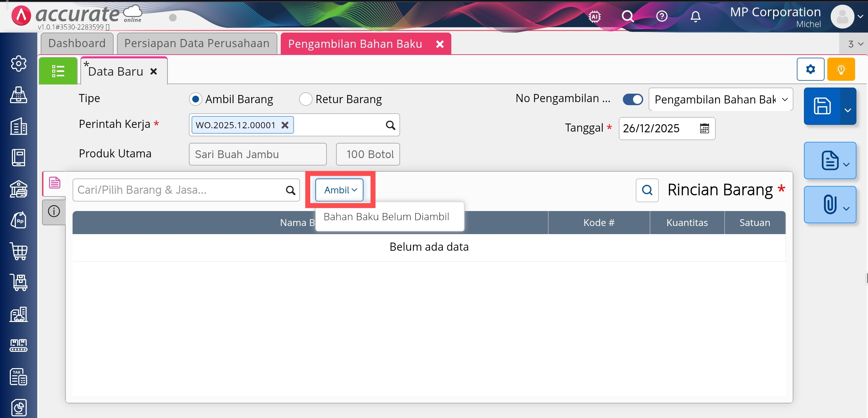Remove the WO.2025.12.00001 tag
The width and height of the screenshot is (868, 418).
tap(285, 125)
